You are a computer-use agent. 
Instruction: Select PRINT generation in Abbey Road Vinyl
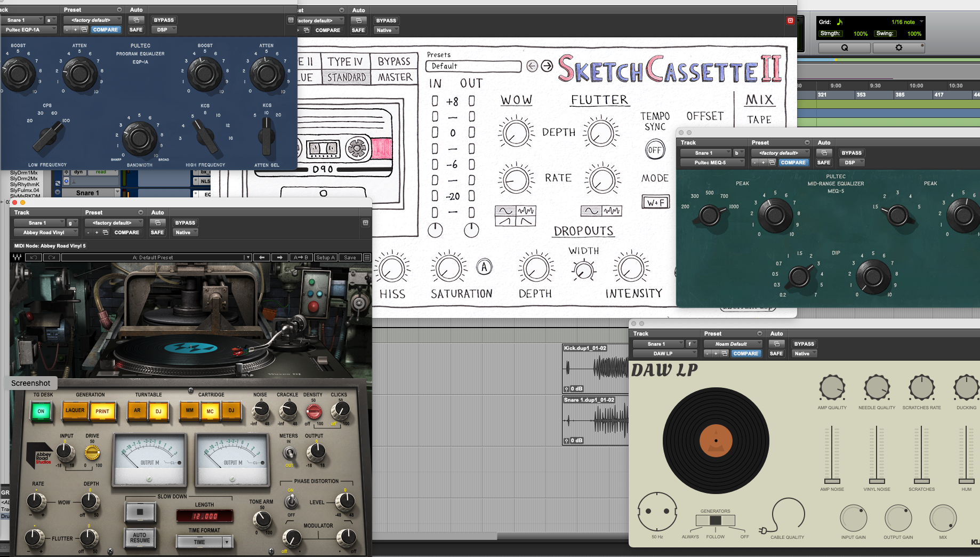coord(102,411)
